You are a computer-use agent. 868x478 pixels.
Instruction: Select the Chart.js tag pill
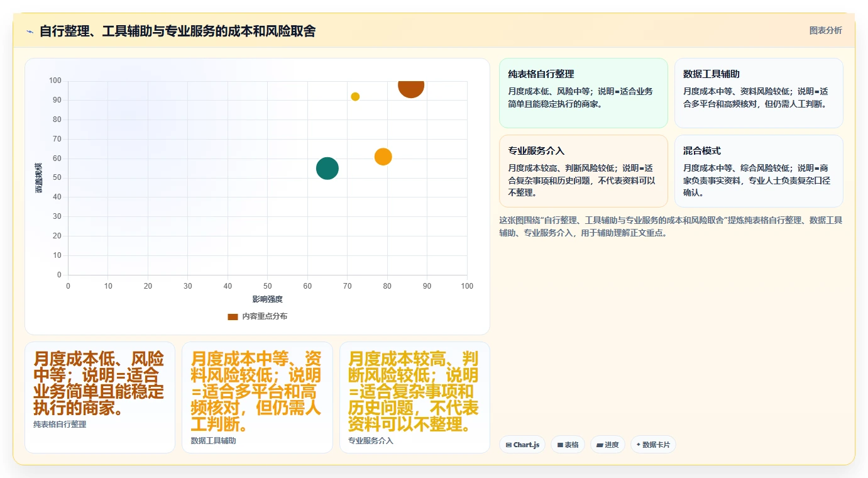point(522,445)
